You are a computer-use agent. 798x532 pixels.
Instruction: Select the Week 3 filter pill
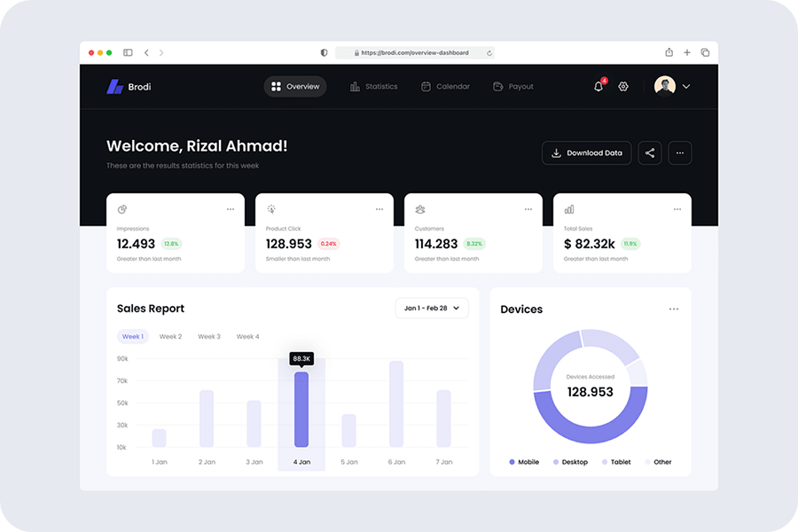[208, 336]
